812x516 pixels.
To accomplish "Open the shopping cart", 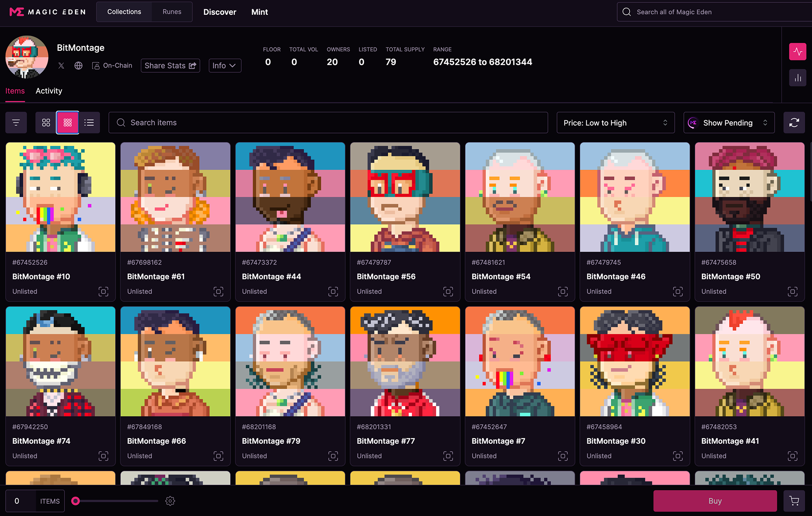I will click(794, 501).
